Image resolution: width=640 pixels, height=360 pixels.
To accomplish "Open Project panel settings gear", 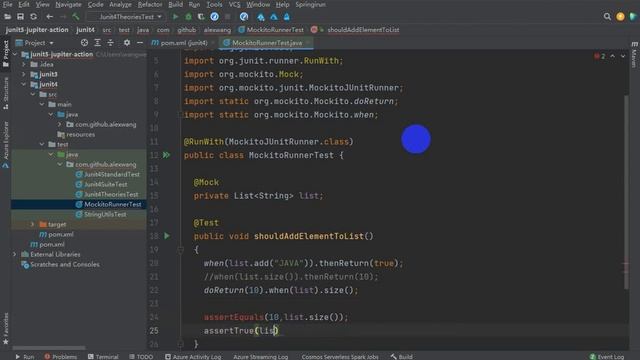I will point(127,42).
